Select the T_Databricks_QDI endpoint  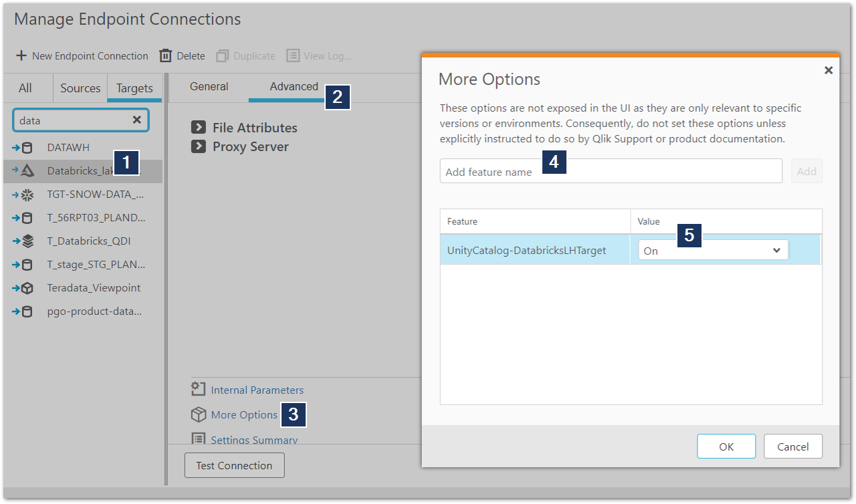(x=88, y=241)
